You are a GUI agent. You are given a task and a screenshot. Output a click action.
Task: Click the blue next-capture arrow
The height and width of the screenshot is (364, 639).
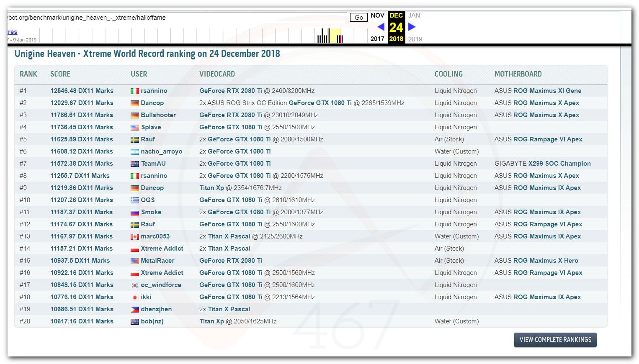[x=412, y=27]
